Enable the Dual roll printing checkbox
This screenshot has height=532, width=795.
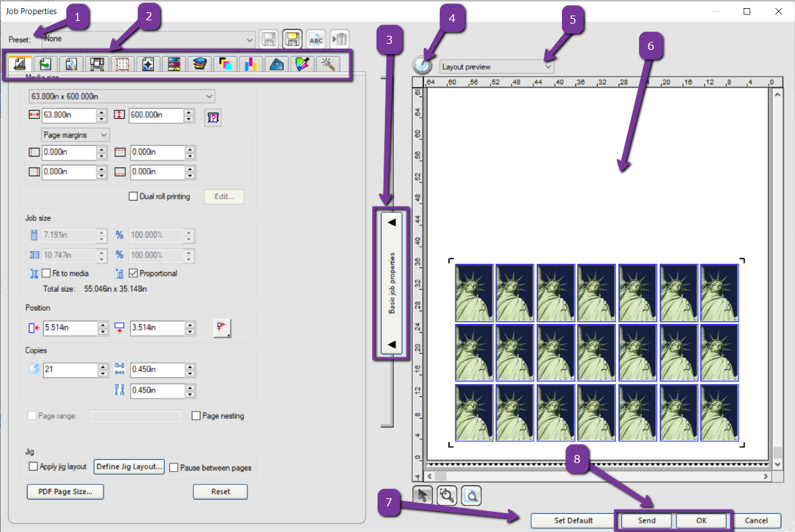133,196
